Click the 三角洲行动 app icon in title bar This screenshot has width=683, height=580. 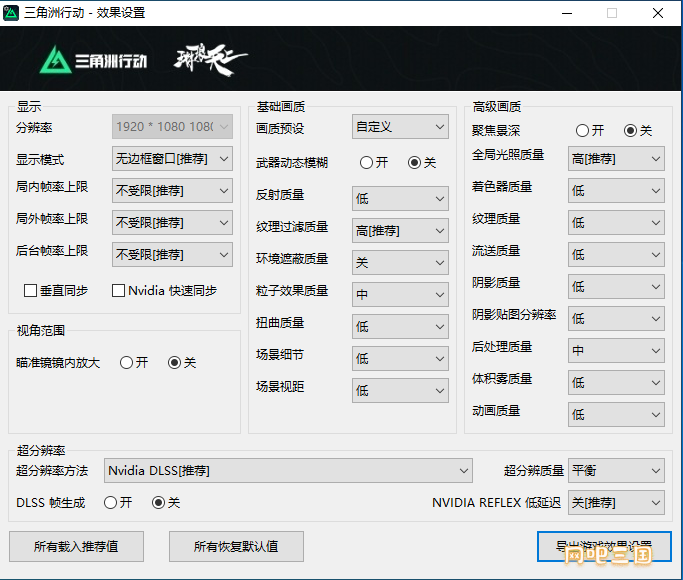tap(11, 13)
